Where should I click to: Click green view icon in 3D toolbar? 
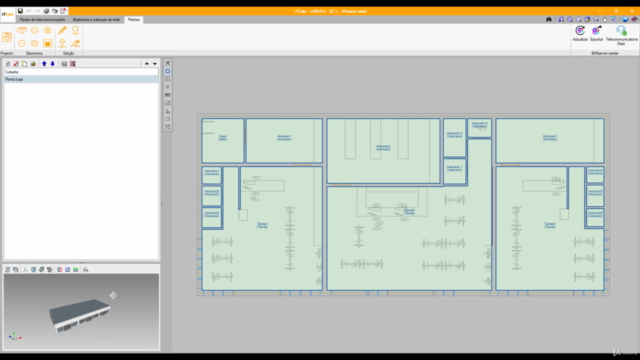click(x=76, y=269)
